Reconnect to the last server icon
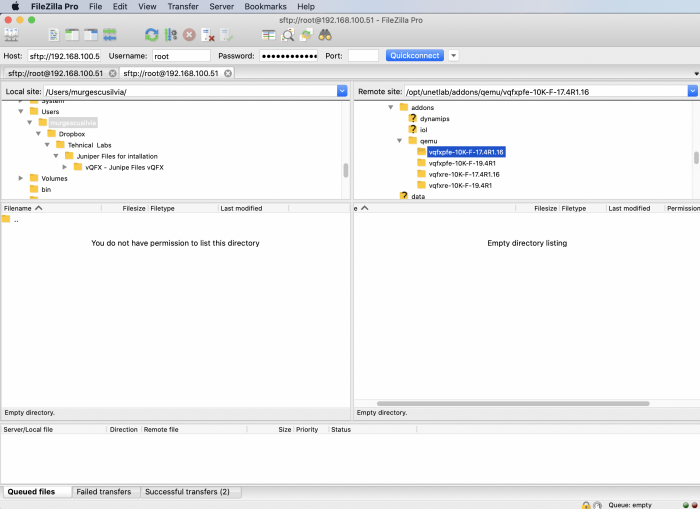The width and height of the screenshot is (700, 509). pyautogui.click(x=227, y=35)
